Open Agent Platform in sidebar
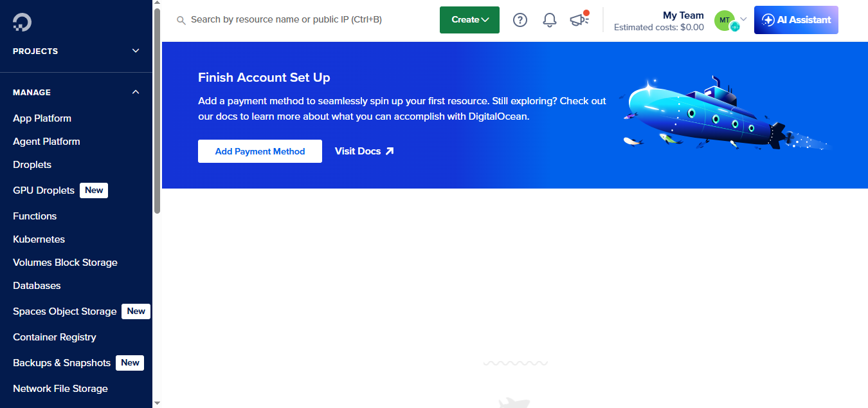The height and width of the screenshot is (408, 868). [46, 142]
